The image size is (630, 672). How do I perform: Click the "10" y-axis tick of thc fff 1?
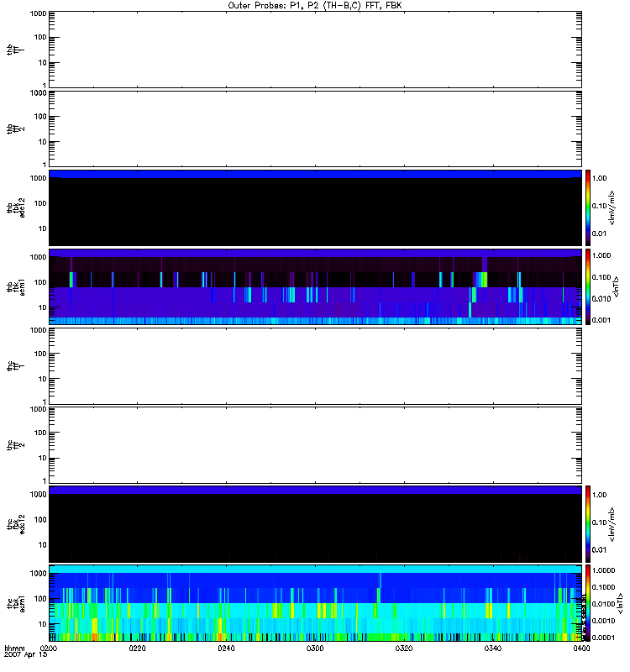click(43, 379)
